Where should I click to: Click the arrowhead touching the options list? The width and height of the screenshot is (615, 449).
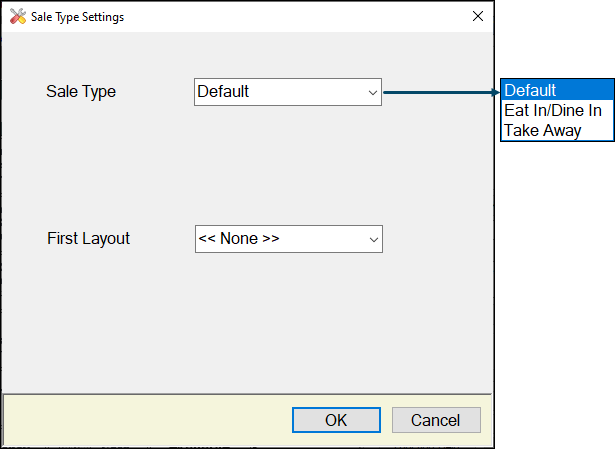[495, 93]
